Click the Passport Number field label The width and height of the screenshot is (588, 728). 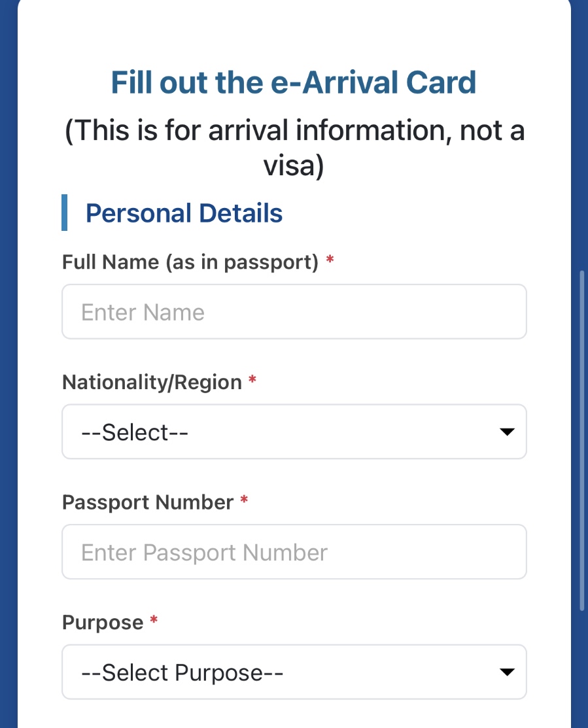(x=148, y=502)
